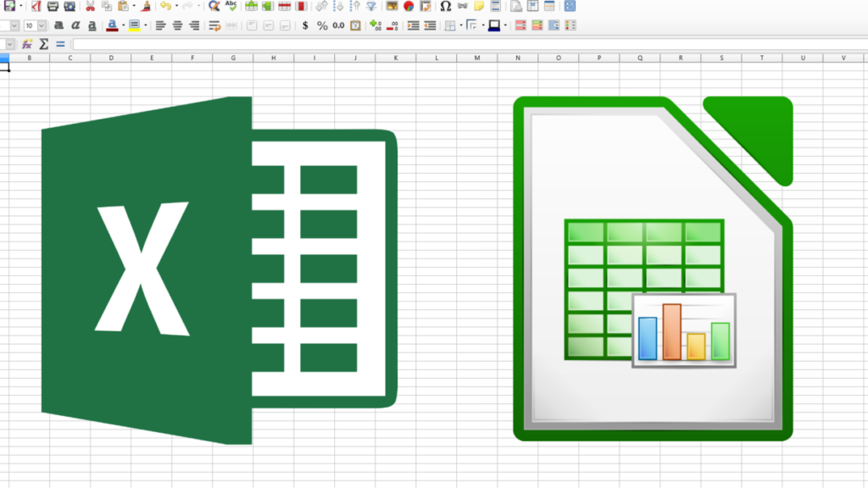Add decimal place
The width and height of the screenshot is (868, 488).
coord(376,25)
